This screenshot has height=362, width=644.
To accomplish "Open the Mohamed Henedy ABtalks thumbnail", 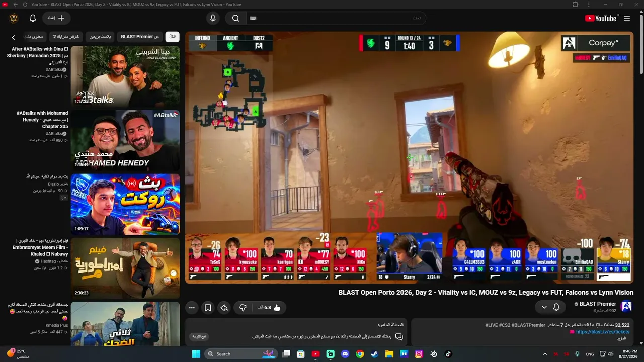I will pyautogui.click(x=125, y=140).
